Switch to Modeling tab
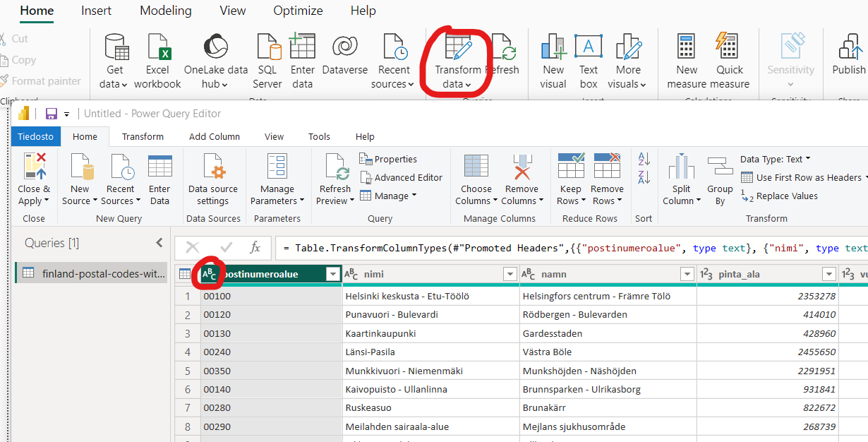The width and height of the screenshot is (868, 442). pos(166,11)
